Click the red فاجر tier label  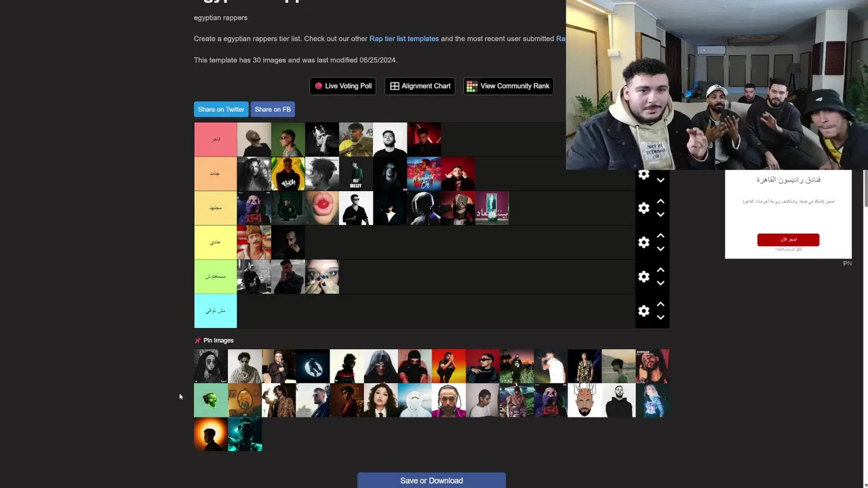(216, 140)
